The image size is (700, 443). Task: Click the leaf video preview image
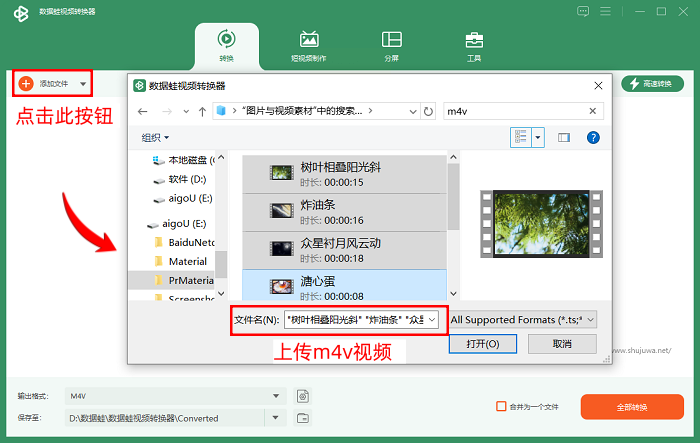click(542, 224)
